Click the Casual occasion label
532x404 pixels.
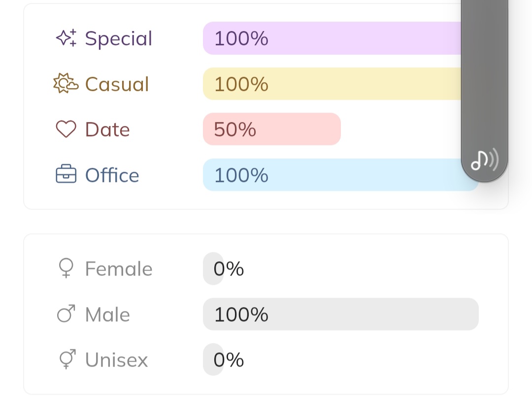[117, 84]
